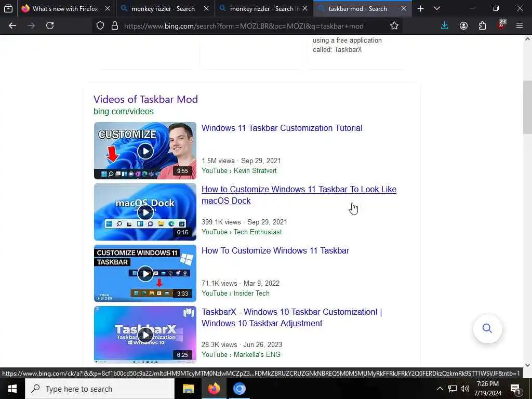This screenshot has height=399, width=532.
Task: Open the macOS Dock taskbar video link
Action: click(299, 195)
